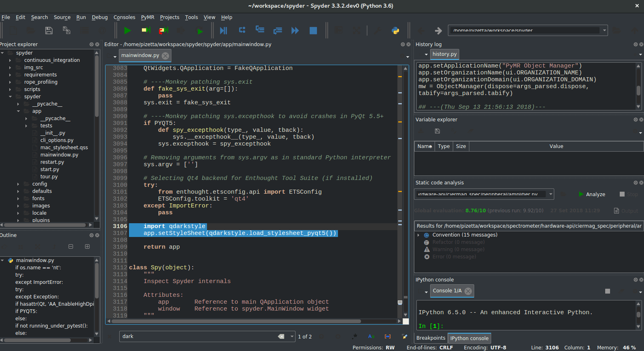The height and width of the screenshot is (351, 644).
Task: Toggle case sensitive search (Aa)
Action: pos(371,336)
